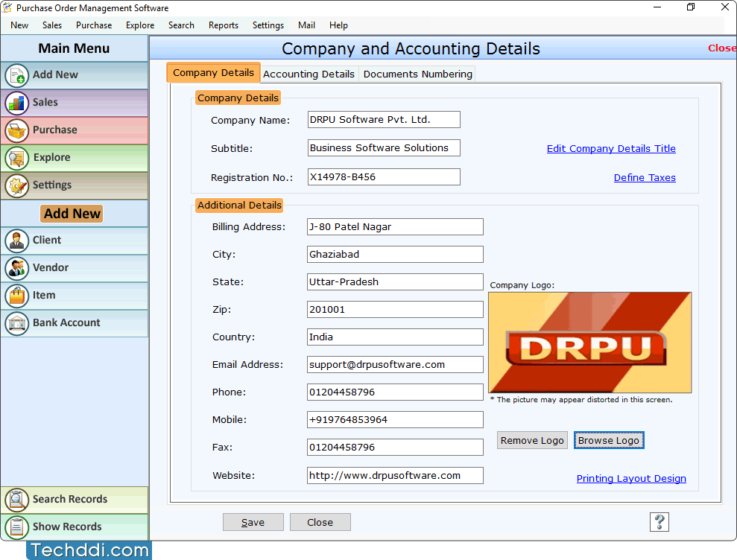Click the Vendor people icon
Viewport: 737px width, 560px height.
17,268
